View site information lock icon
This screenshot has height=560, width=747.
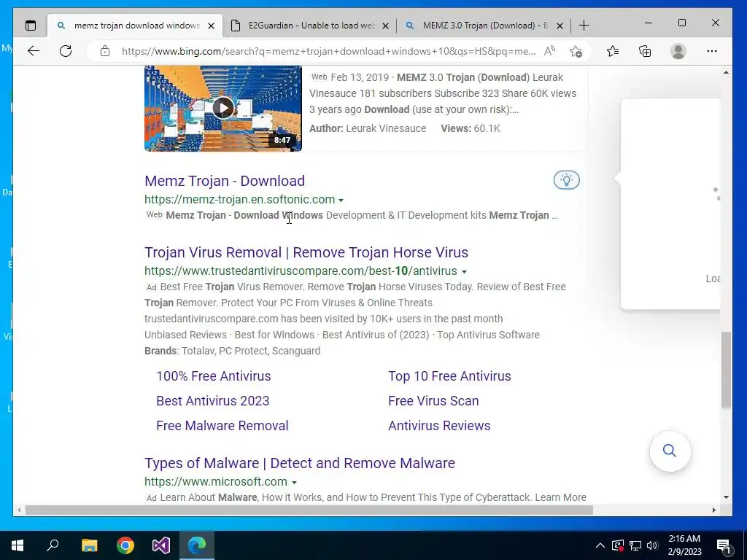click(105, 51)
